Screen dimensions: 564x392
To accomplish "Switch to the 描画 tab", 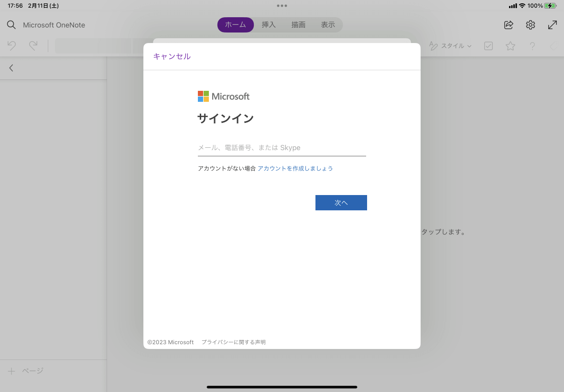I will [x=298, y=25].
